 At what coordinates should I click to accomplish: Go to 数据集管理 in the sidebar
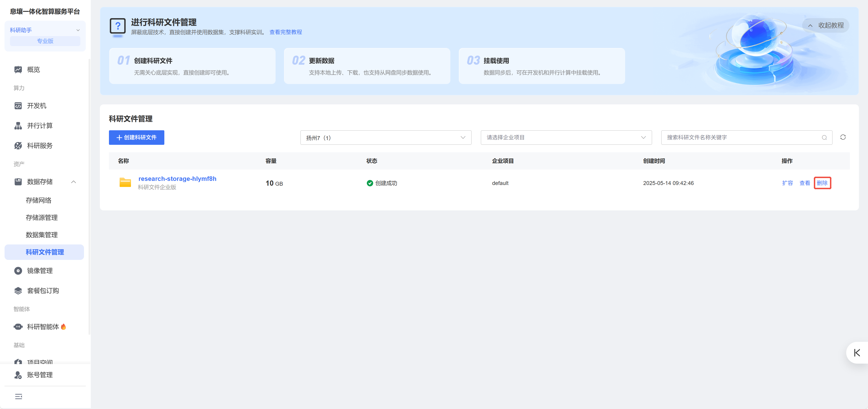click(42, 235)
